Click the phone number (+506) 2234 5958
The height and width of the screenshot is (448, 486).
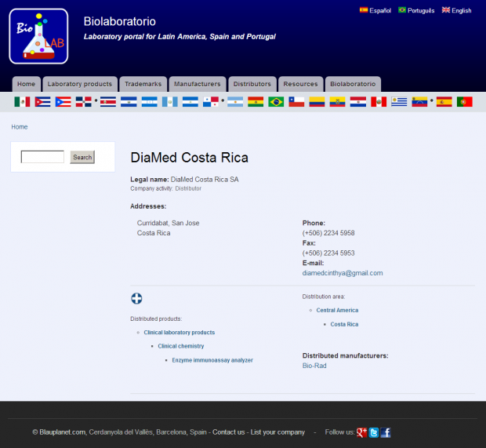point(328,233)
